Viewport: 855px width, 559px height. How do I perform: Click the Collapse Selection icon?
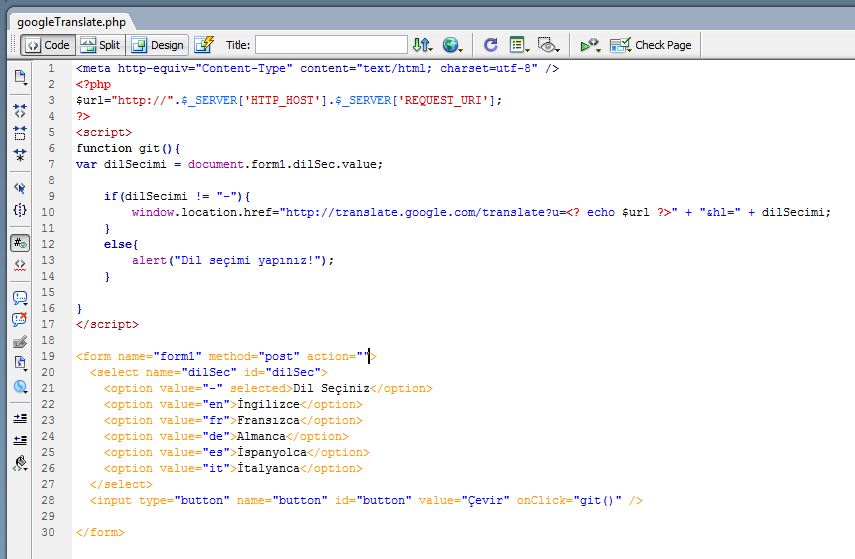pyautogui.click(x=20, y=133)
